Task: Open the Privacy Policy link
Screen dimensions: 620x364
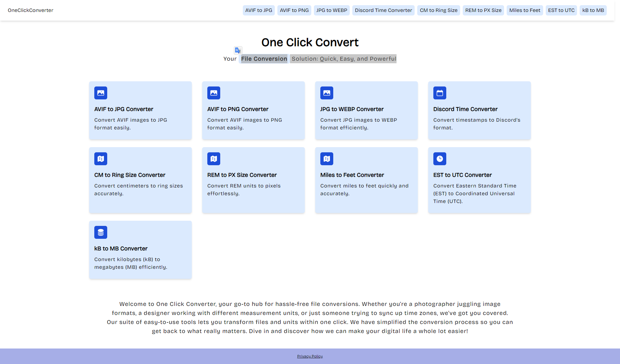Action: [x=310, y=356]
